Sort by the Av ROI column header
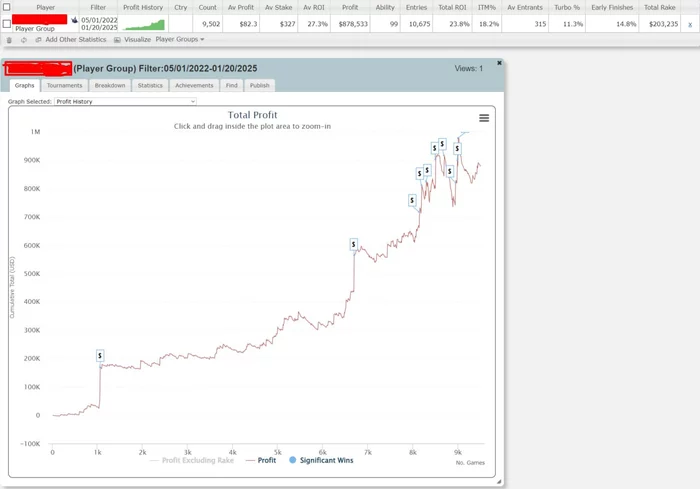Image resolution: width=700 pixels, height=489 pixels. (x=314, y=7)
